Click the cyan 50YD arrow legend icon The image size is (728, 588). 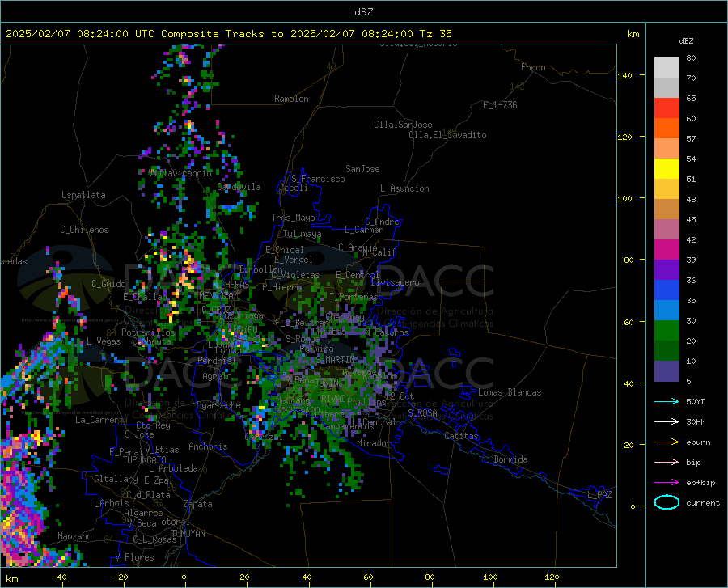point(667,401)
